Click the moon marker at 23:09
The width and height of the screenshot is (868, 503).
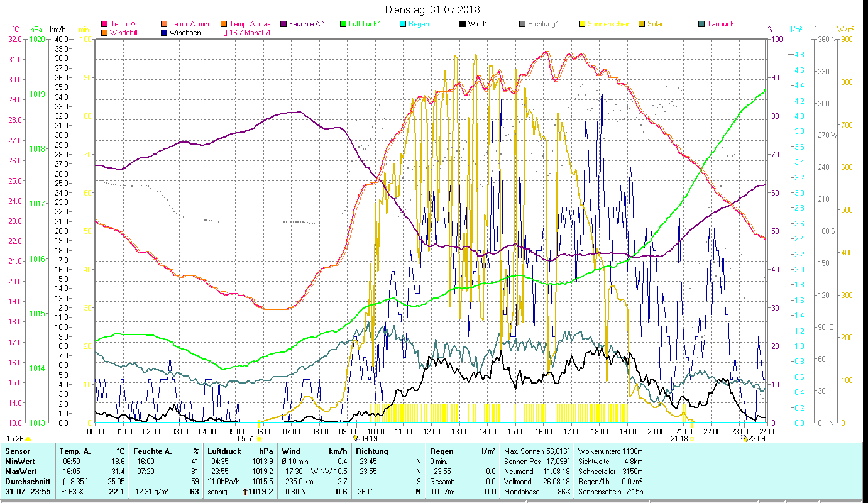tap(745, 438)
